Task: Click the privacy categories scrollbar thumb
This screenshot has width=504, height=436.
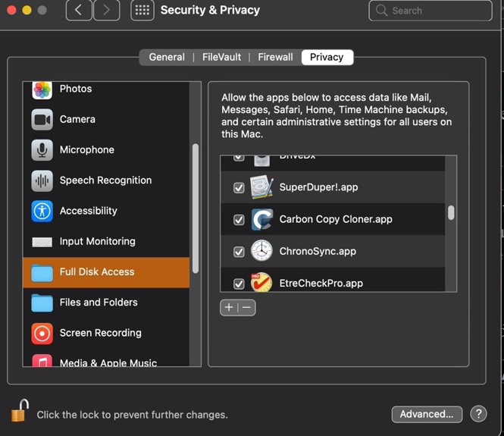Action: pos(196,209)
